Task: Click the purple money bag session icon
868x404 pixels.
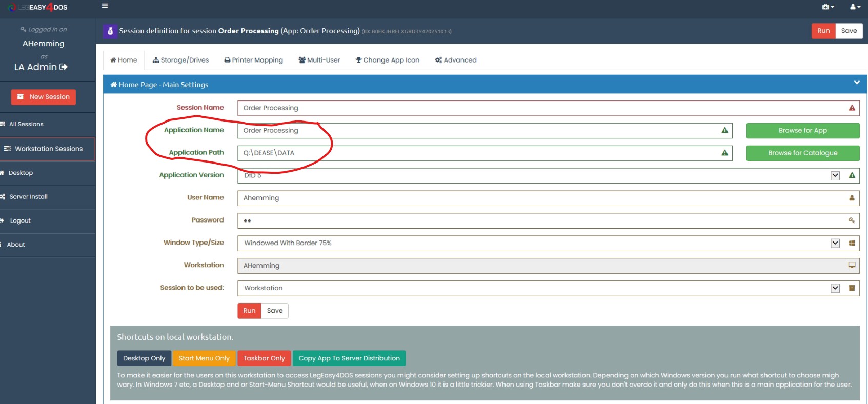Action: pos(110,31)
